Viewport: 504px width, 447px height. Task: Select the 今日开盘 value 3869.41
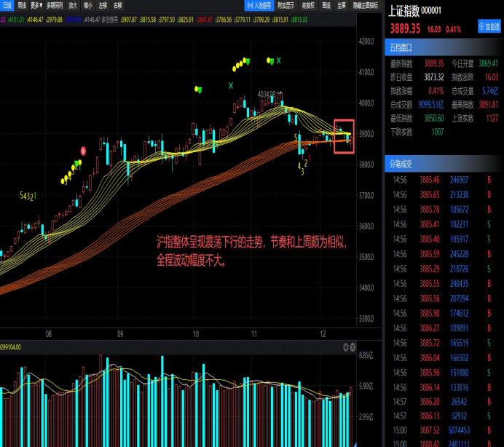(488, 63)
